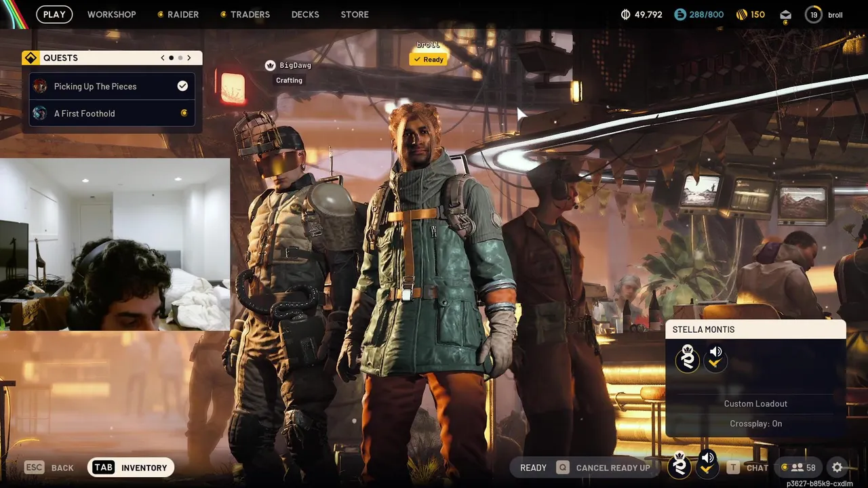Click the Picking Up The Pieces quest icon

point(40,86)
